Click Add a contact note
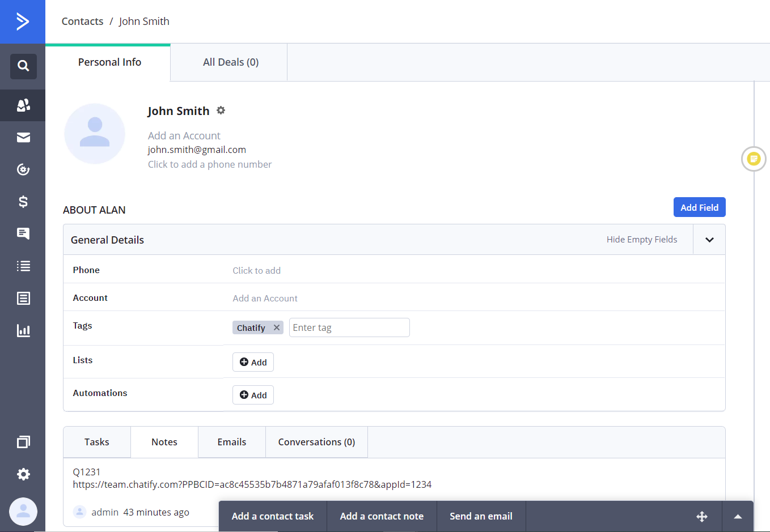The image size is (770, 532). (x=382, y=516)
